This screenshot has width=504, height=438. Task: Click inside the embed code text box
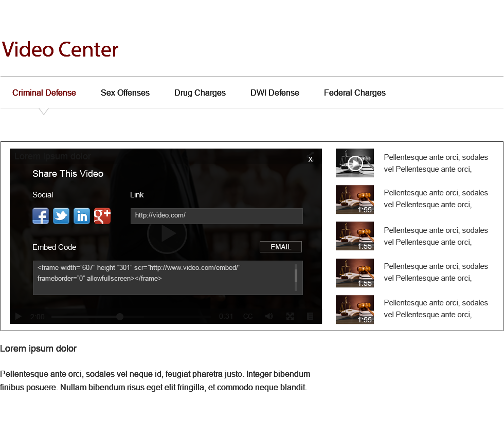tap(165, 278)
